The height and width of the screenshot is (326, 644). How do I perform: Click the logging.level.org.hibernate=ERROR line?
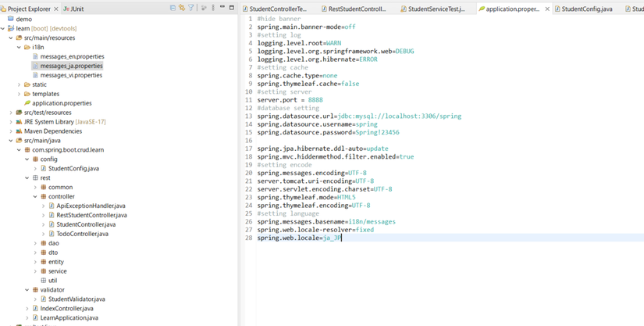(x=317, y=59)
